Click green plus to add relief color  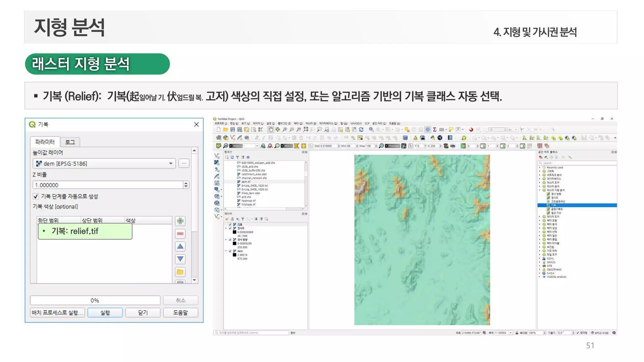tap(180, 221)
